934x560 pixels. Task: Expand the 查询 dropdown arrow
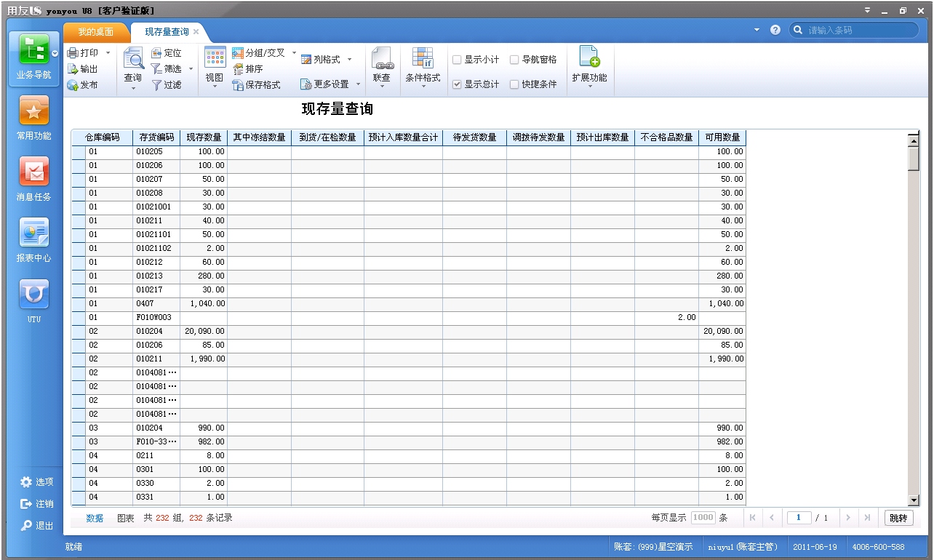[133, 89]
